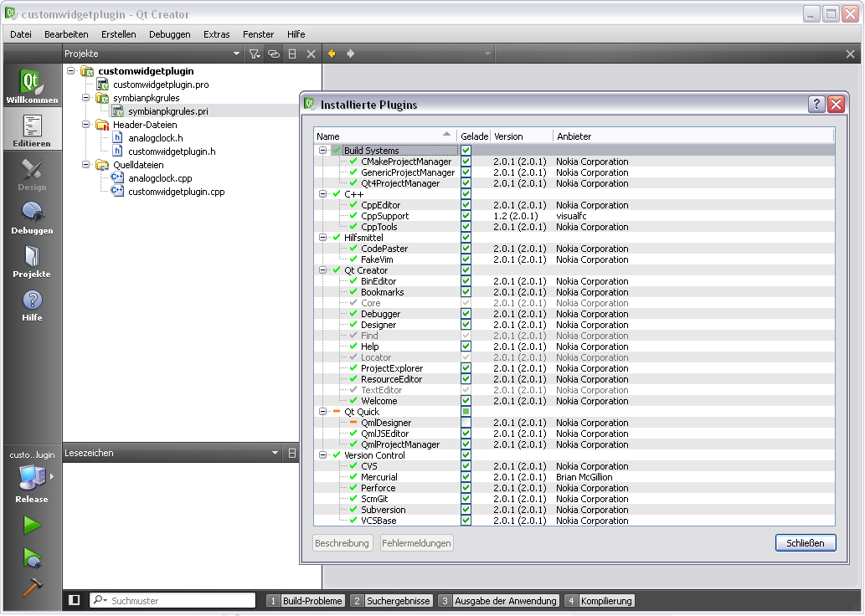This screenshot has width=865, height=616.
Task: Show the Kompilierung output pane
Action: (600, 601)
